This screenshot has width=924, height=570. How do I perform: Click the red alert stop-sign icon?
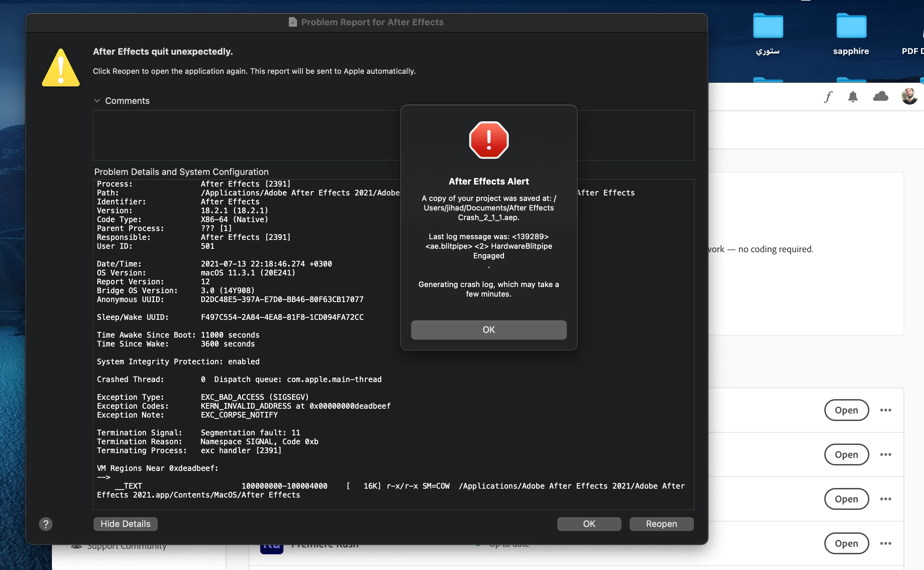[489, 140]
